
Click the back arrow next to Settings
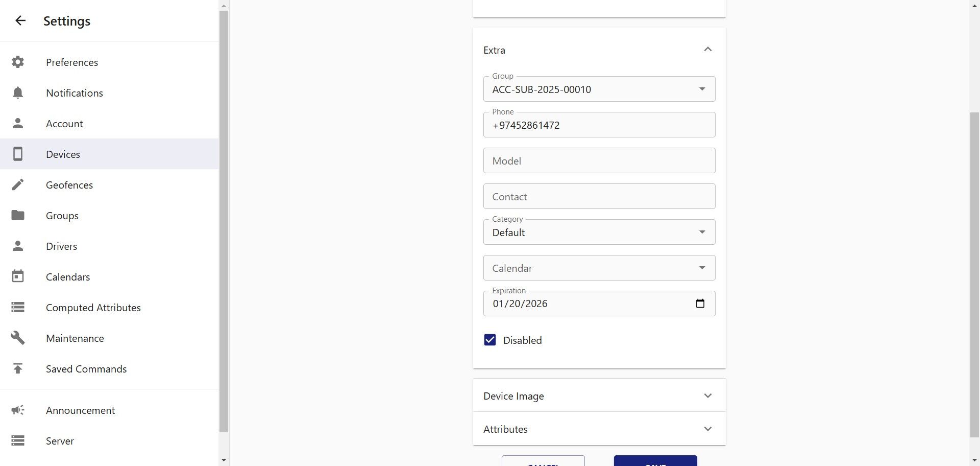coord(20,20)
